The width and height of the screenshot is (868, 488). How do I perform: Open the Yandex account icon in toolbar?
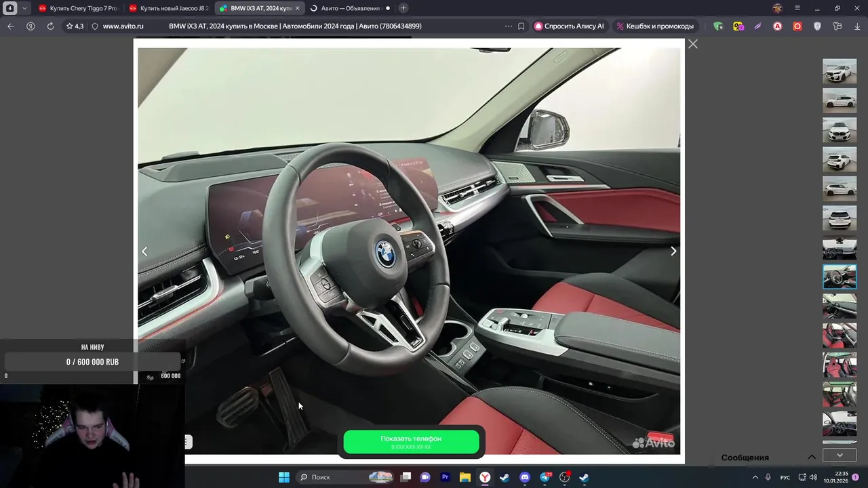coord(31,26)
